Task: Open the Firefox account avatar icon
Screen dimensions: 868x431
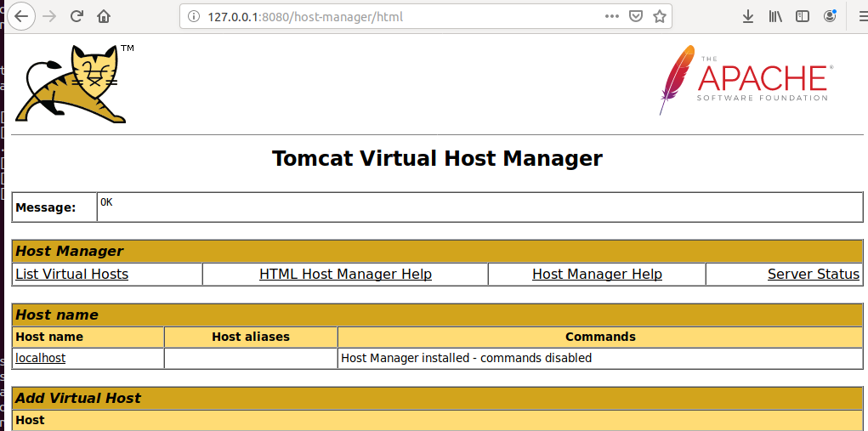Action: tap(829, 17)
